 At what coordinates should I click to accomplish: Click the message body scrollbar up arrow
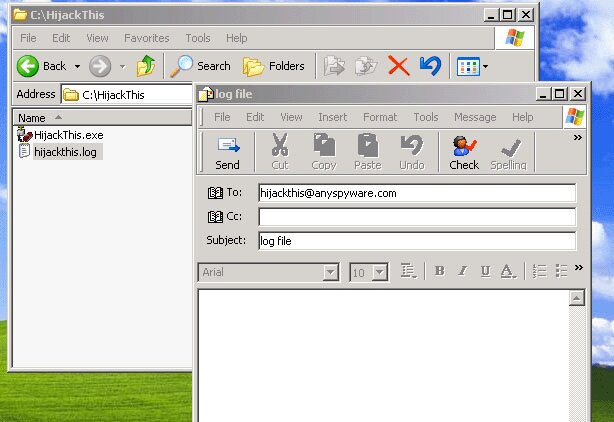[x=577, y=298]
